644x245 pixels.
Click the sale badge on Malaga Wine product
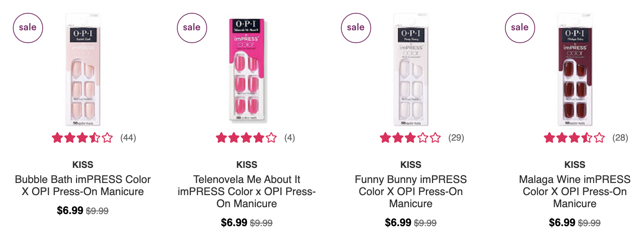[x=520, y=28]
